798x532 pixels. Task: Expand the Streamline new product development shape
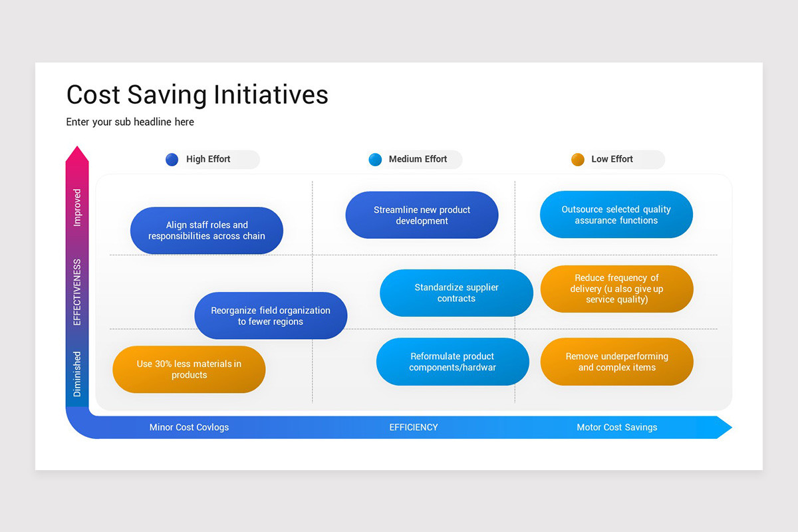[422, 215]
